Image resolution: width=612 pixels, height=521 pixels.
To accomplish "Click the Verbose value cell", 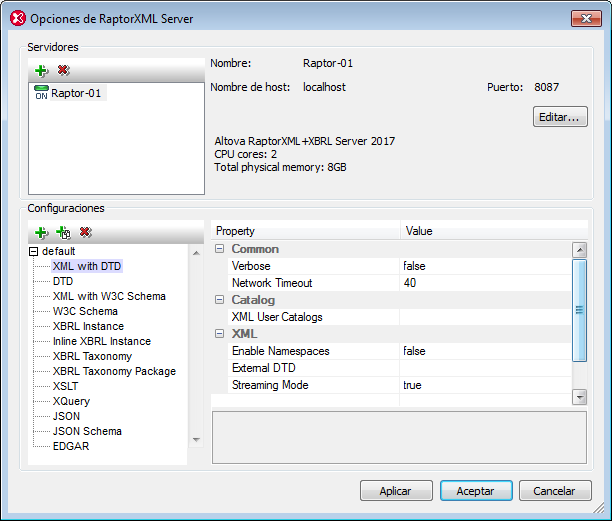I will coord(484,266).
